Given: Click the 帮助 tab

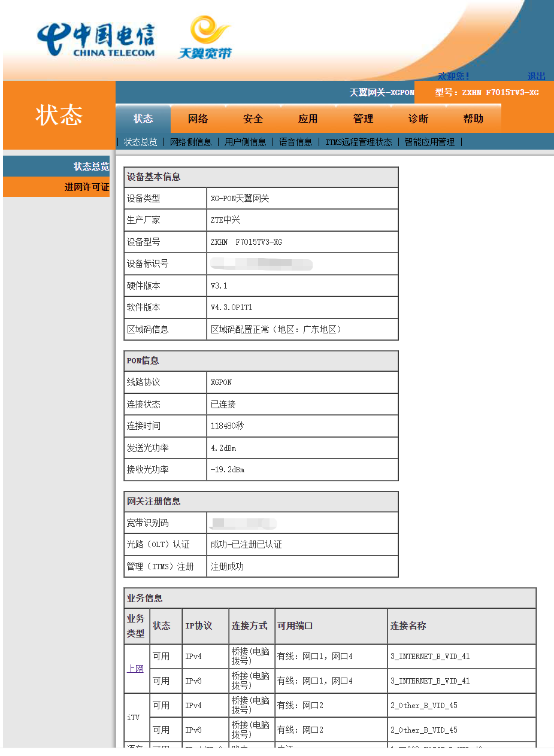Looking at the screenshot, I should [x=473, y=119].
